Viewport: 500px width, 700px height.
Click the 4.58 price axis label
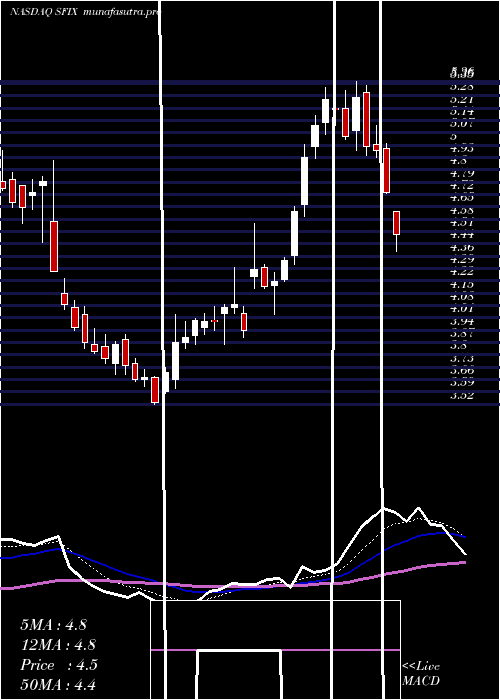tap(462, 210)
